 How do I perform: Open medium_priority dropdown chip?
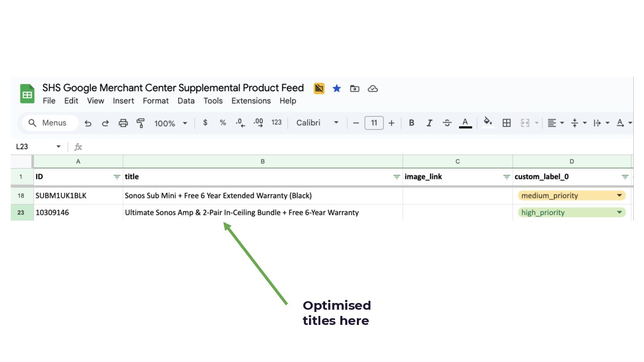572,196
